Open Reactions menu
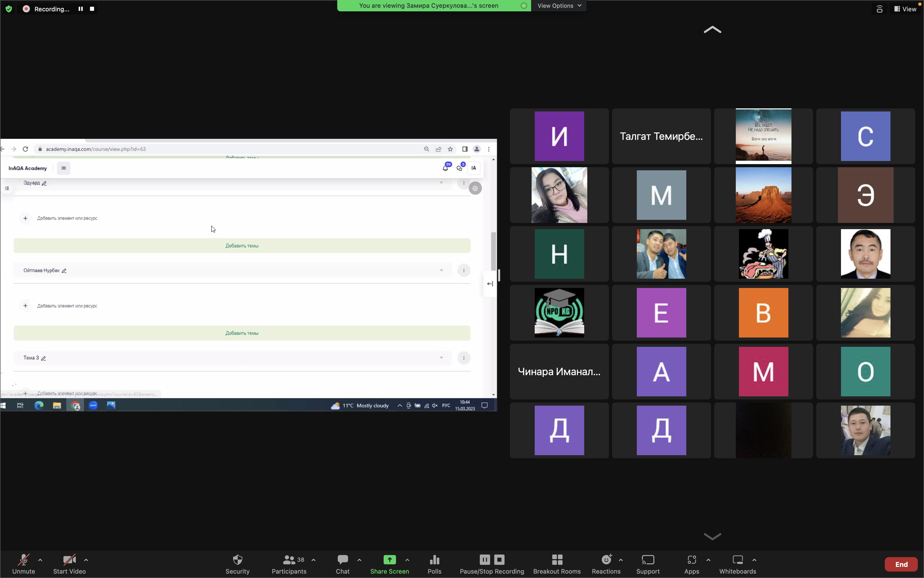Image resolution: width=924 pixels, height=578 pixels. click(606, 564)
